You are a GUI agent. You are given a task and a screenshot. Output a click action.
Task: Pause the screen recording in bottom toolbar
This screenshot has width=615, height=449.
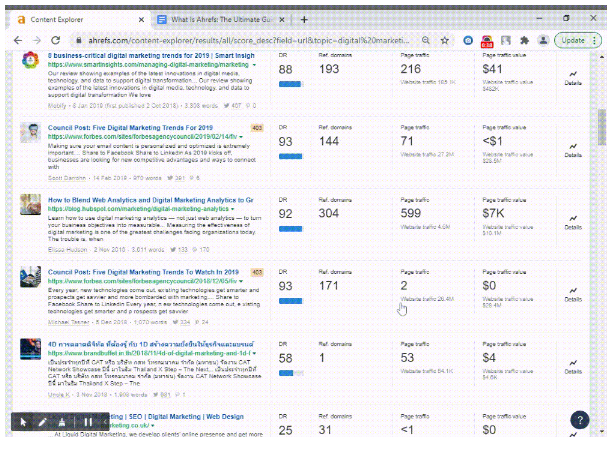coord(87,422)
